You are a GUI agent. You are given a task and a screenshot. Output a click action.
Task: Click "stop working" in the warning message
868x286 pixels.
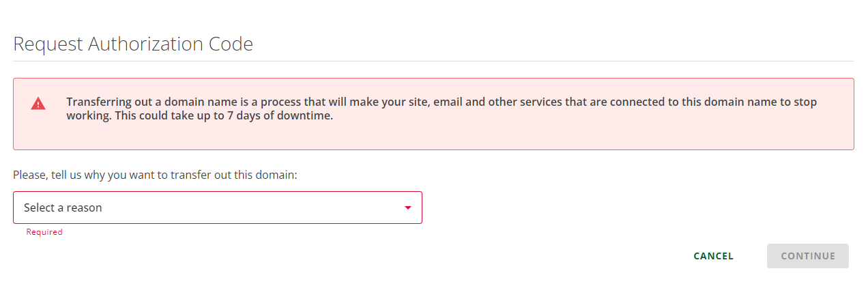(804, 102)
